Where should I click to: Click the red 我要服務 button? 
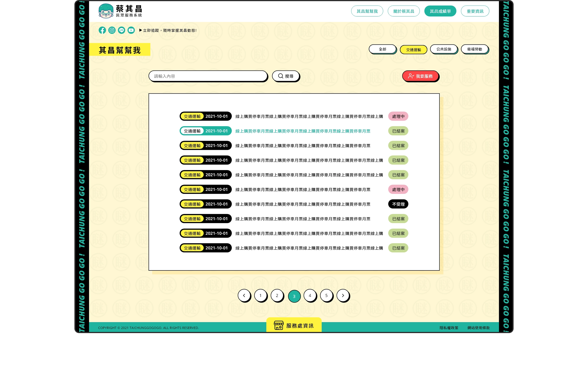tap(420, 76)
